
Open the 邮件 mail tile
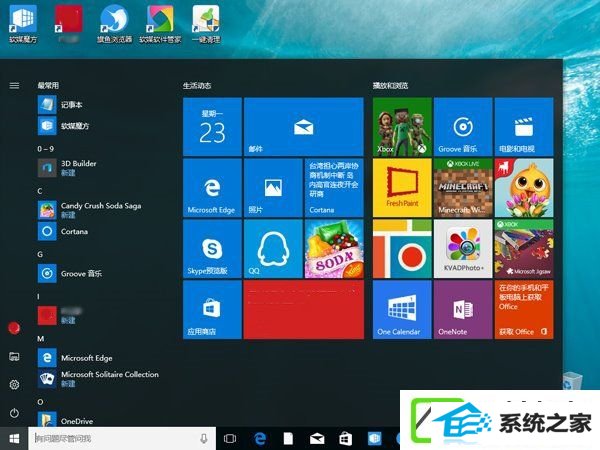(x=304, y=127)
